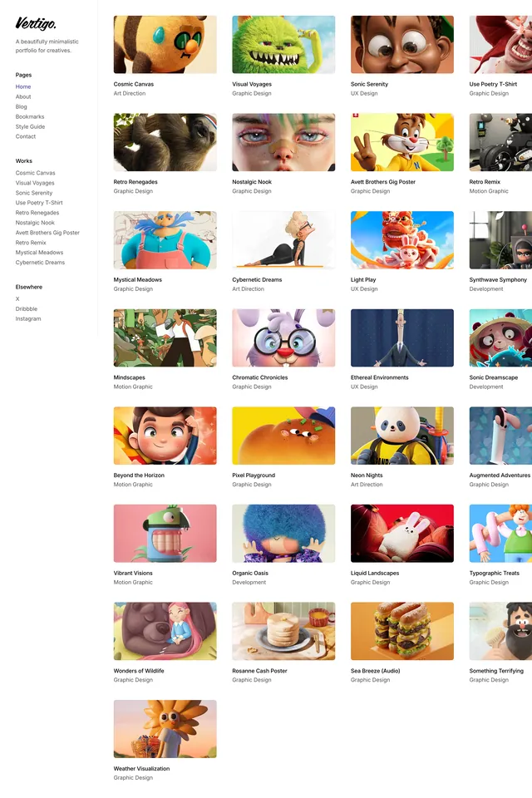Click the Wonders of Wildlife title text
This screenshot has height=798, width=532.
click(139, 671)
